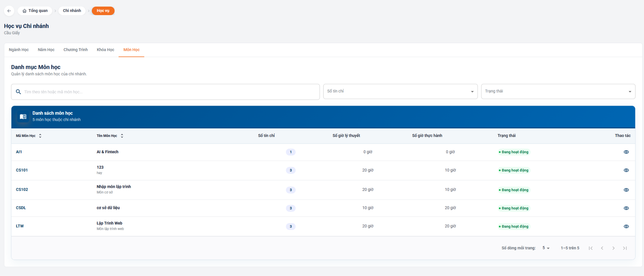Click theory hours 10 giờ in CSDL row

tap(368, 208)
